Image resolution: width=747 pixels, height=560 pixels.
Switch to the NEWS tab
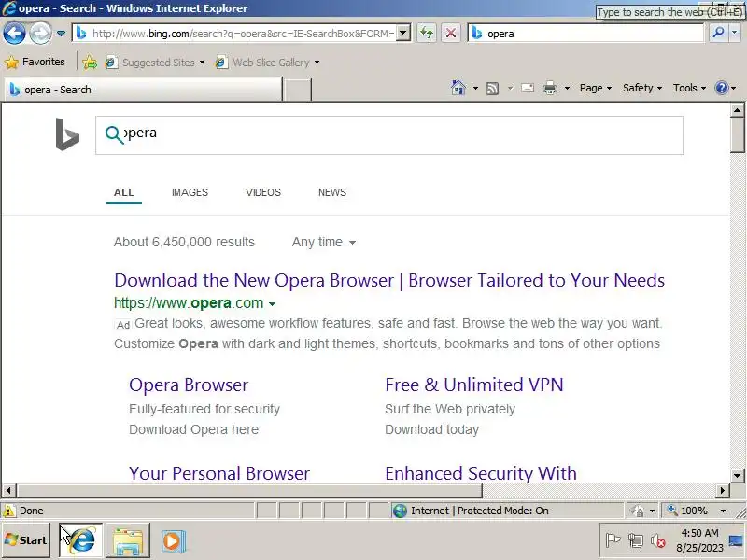(332, 192)
